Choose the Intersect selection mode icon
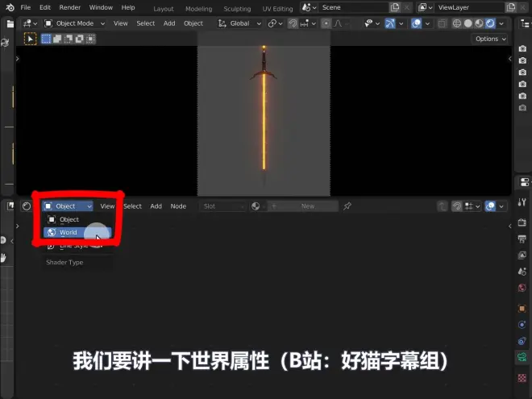 click(90, 39)
